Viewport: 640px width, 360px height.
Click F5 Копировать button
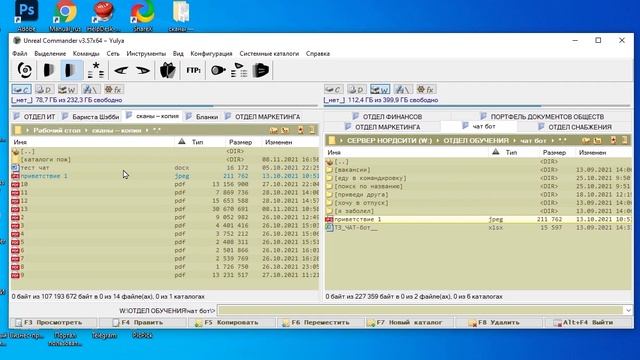coord(231,322)
